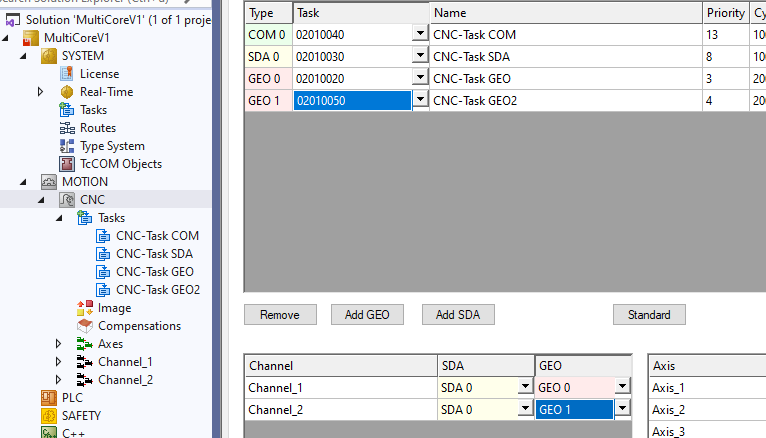Click the Type System icon

click(67, 146)
